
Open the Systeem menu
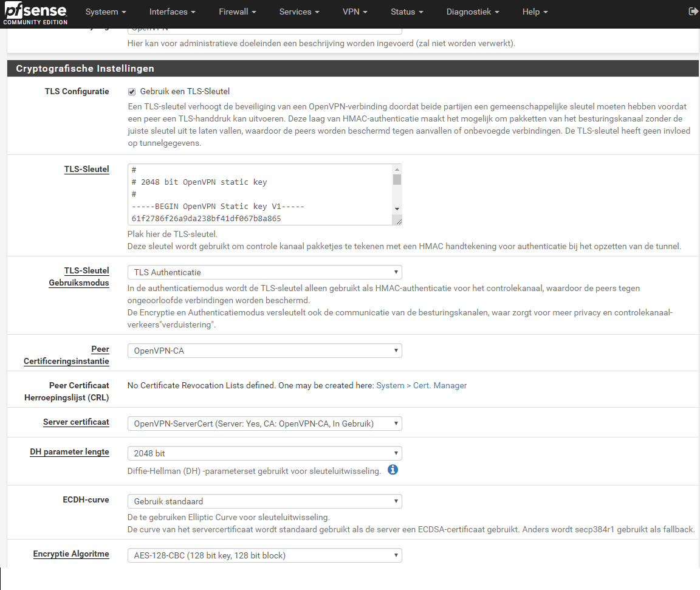click(x=106, y=12)
